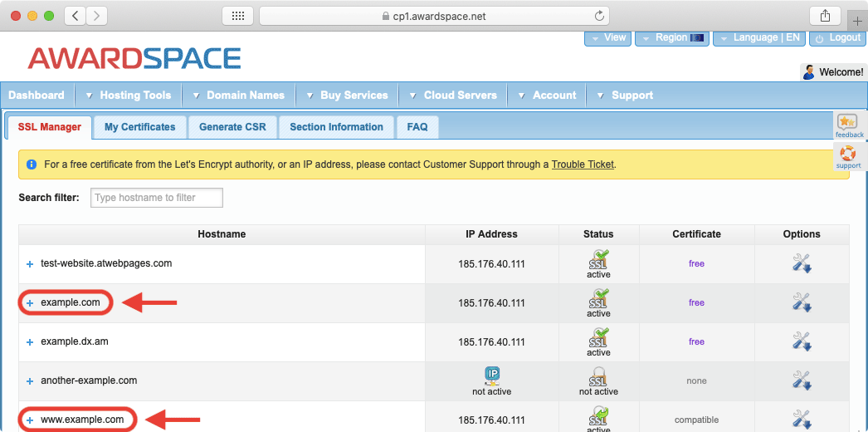Open the Region dropdown

671,38
